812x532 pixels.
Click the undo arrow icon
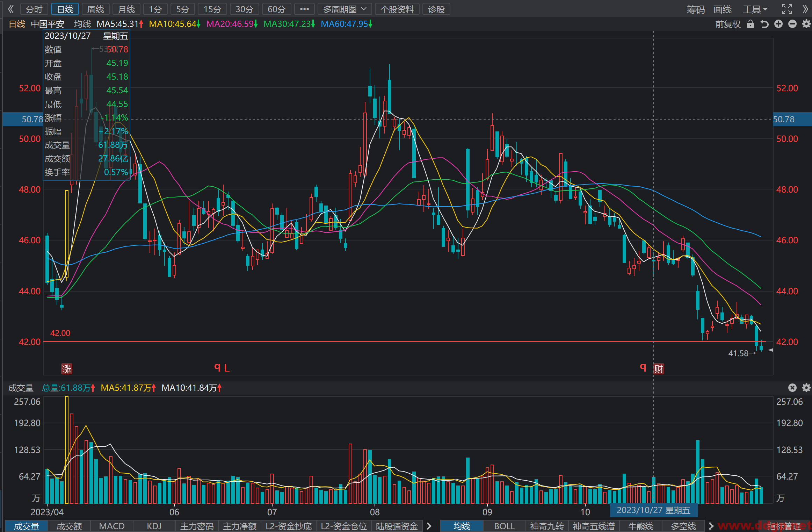click(764, 24)
